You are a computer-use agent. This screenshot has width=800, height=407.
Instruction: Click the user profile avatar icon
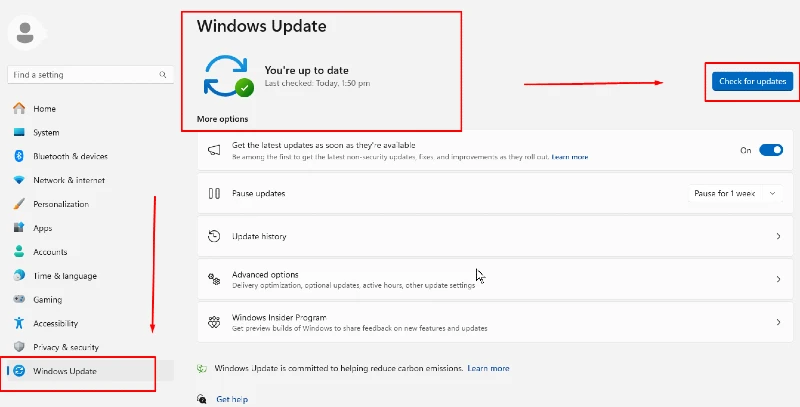point(24,33)
